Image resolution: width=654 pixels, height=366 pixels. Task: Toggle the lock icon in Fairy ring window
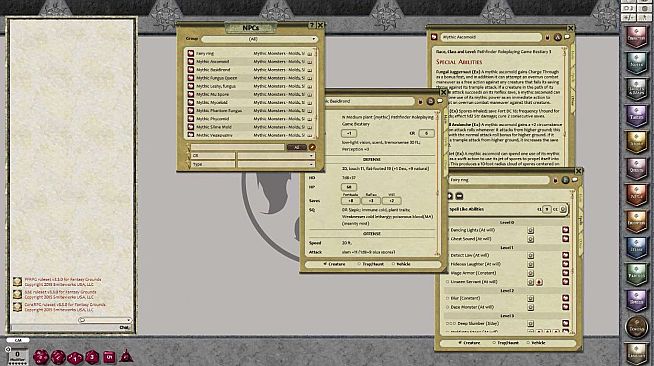(x=555, y=180)
